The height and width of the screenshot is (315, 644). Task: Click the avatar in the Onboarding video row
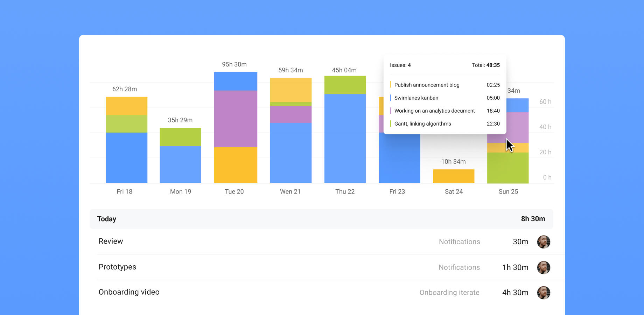[543, 293]
